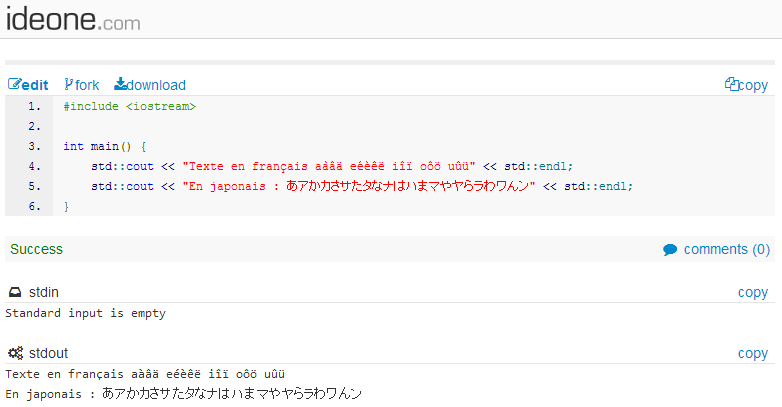Click the stdin section heading

44,292
